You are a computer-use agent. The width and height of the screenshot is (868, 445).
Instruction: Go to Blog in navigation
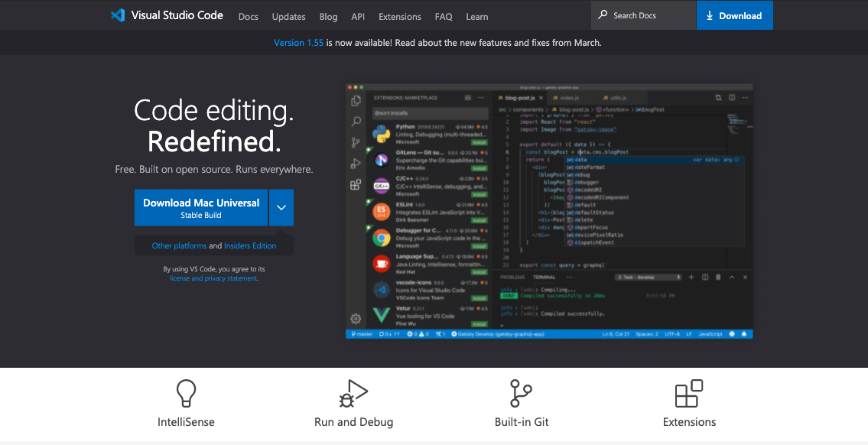[328, 17]
